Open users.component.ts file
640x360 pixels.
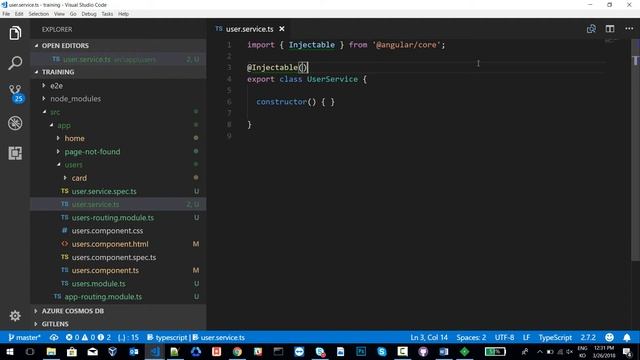coord(118,270)
